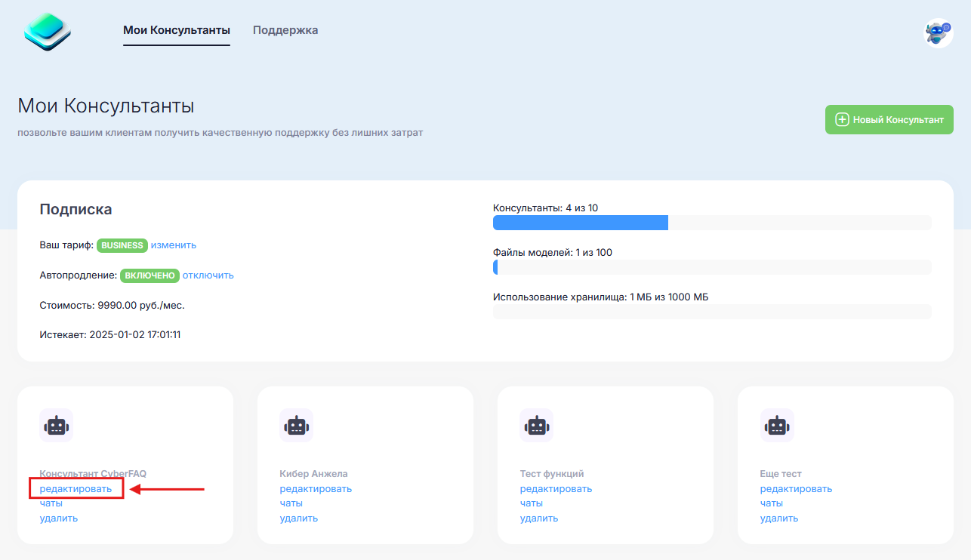Delete the Кибер Анжела consultant

[x=299, y=518]
